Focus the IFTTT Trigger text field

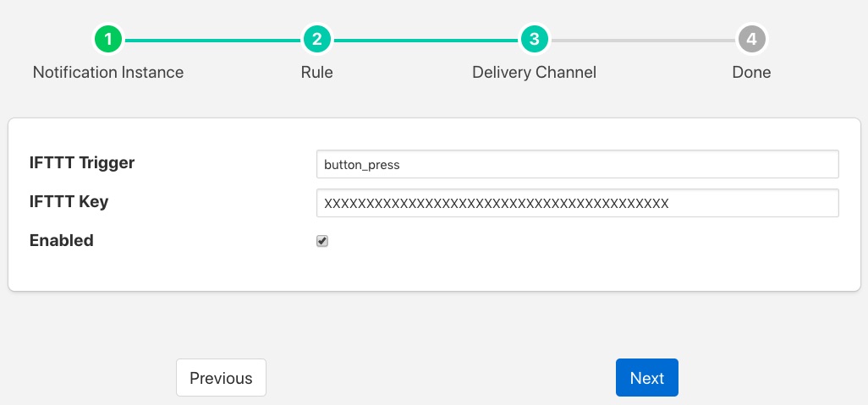point(577,165)
